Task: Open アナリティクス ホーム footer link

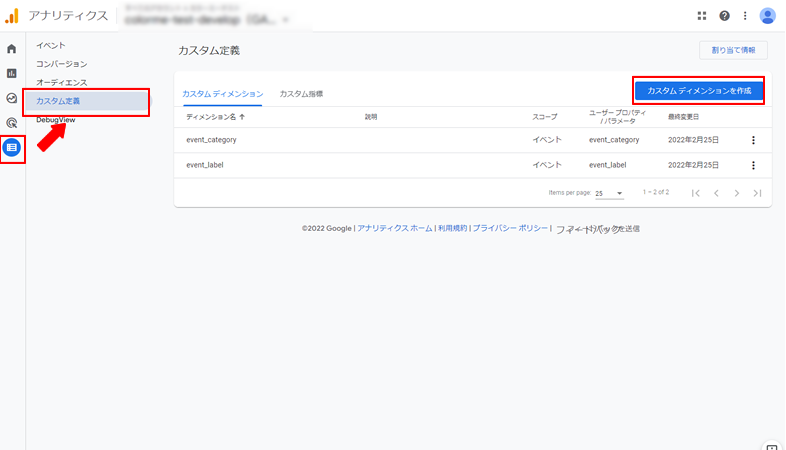Action: 395,228
